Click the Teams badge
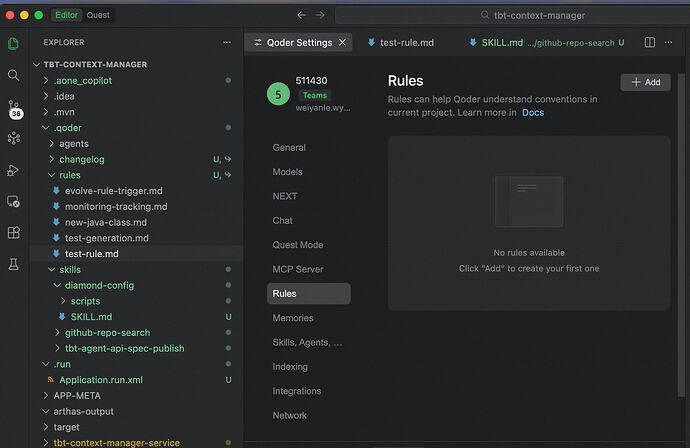Screen dimensions: 690x448 tap(315, 95)
